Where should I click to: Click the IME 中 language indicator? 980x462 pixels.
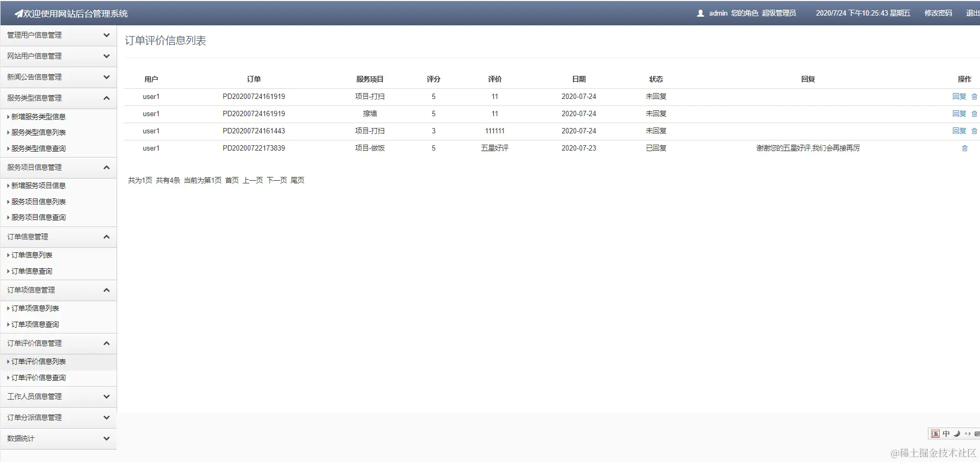coord(946,433)
